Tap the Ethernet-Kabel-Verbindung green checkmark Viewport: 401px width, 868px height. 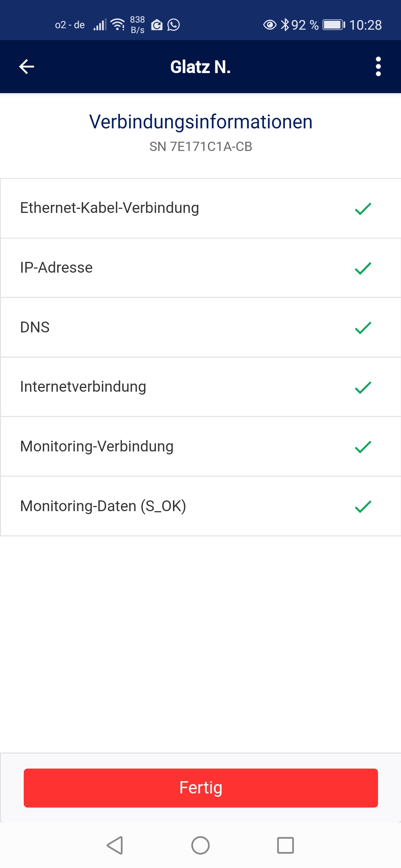click(363, 209)
